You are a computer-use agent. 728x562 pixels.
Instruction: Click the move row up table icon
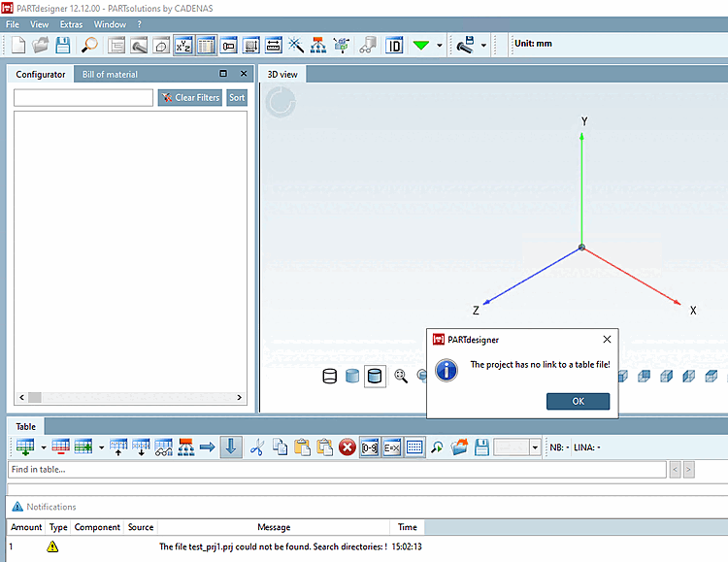click(x=118, y=447)
